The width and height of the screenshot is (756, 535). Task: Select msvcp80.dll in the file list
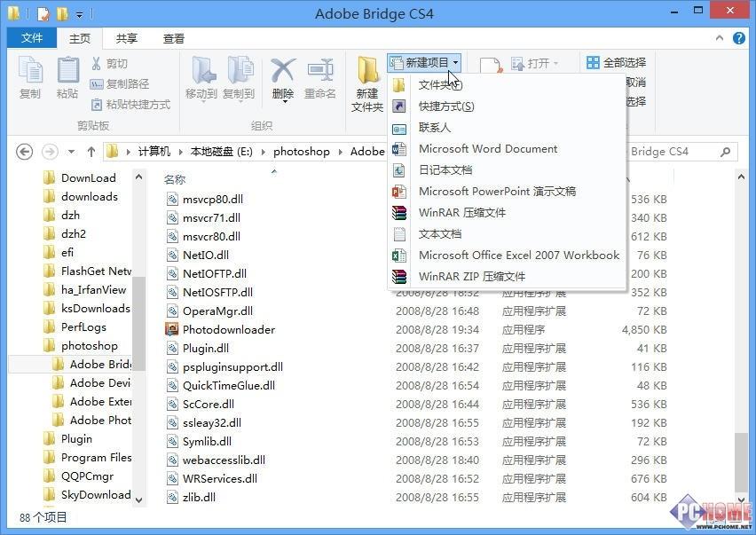[205, 199]
